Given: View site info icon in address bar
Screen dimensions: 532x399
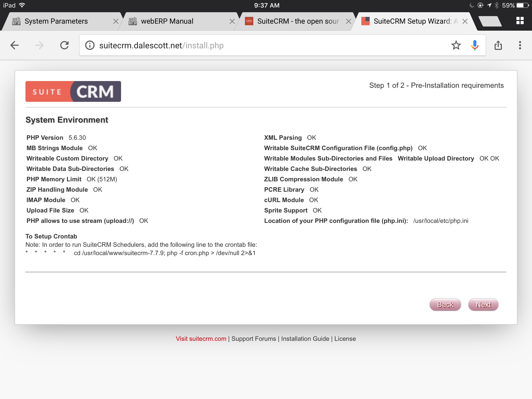Looking at the screenshot, I should (x=90, y=45).
